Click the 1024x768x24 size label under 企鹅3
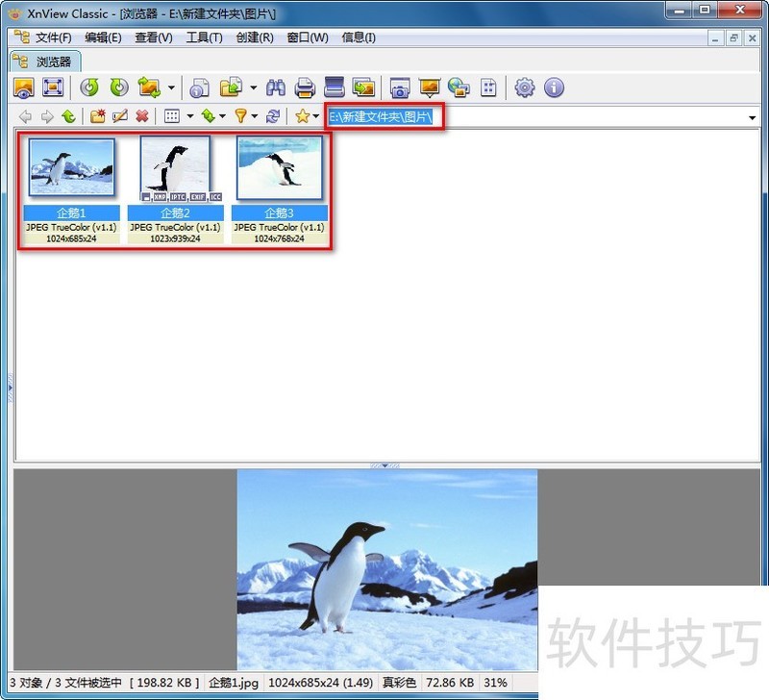Image resolution: width=769 pixels, height=700 pixels. [x=279, y=238]
